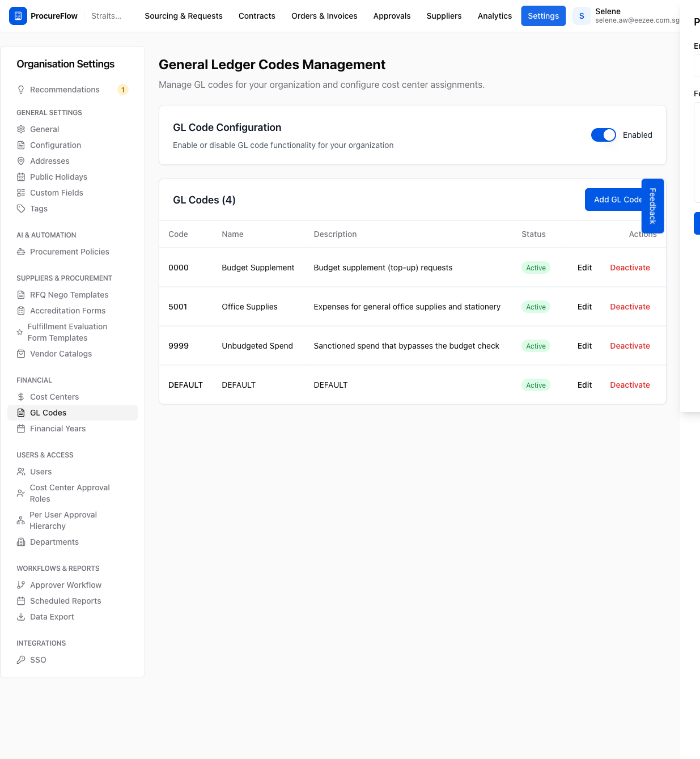Image resolution: width=700 pixels, height=759 pixels.
Task: Click the selene.aw@eezee.com.sg account email
Action: [637, 20]
